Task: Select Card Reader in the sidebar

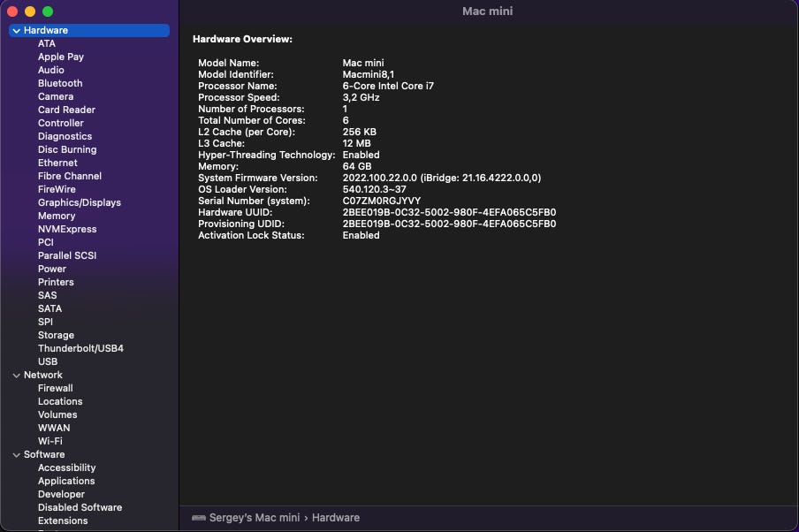Action: pos(67,110)
